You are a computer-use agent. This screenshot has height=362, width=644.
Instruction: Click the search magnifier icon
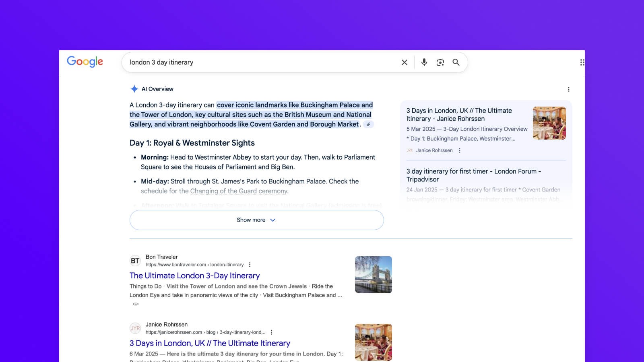[x=456, y=62]
